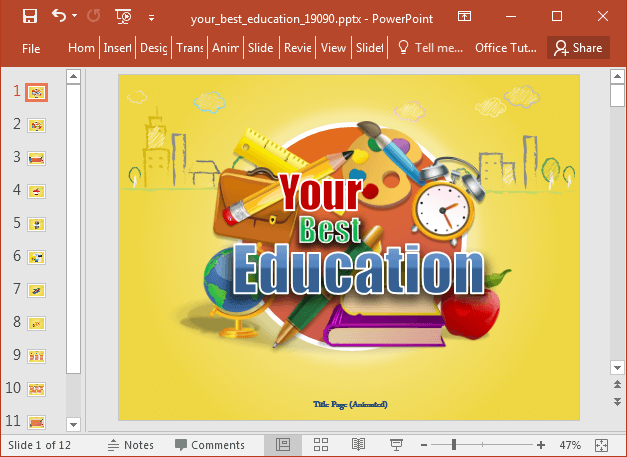Screen dimensions: 627x457
Task: Select slide 3 thumbnail
Action: pos(36,158)
